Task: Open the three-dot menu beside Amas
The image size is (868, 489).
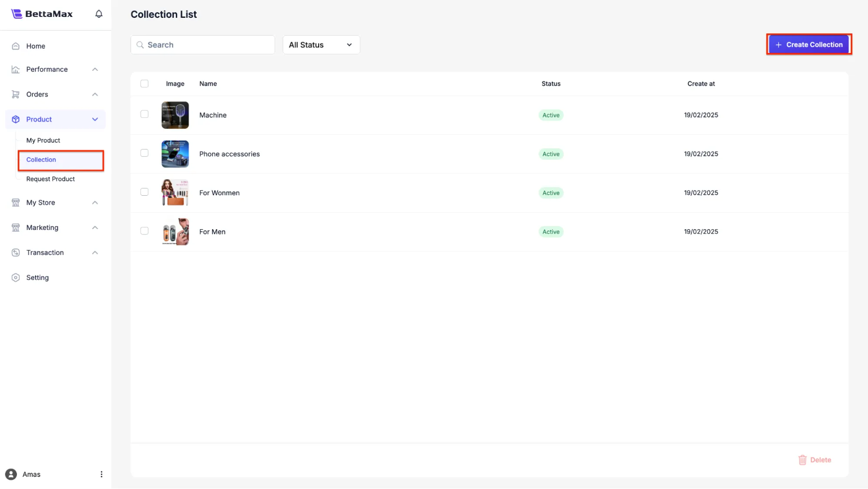Action: point(101,474)
